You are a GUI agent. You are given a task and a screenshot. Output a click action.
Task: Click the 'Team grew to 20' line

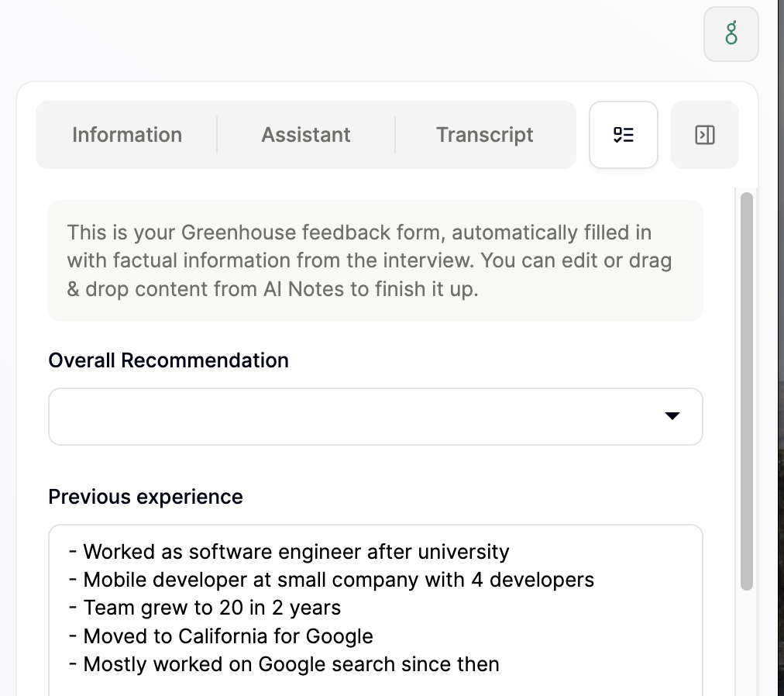211,608
